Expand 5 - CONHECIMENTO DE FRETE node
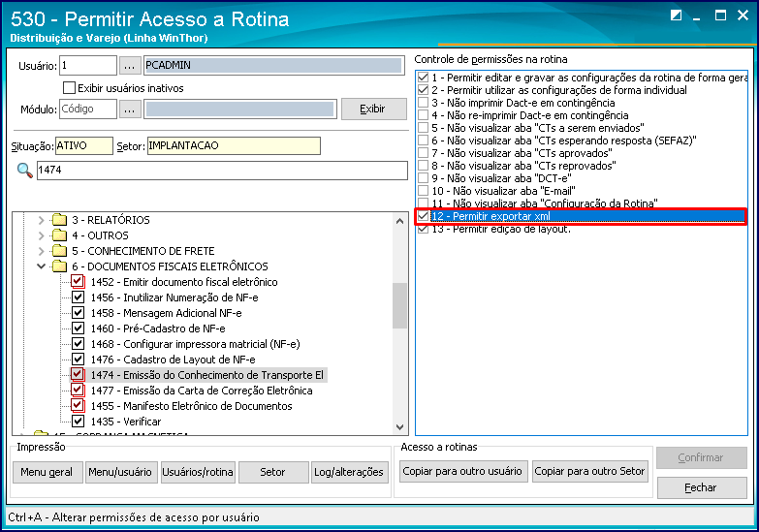759x532 pixels. 41,251
